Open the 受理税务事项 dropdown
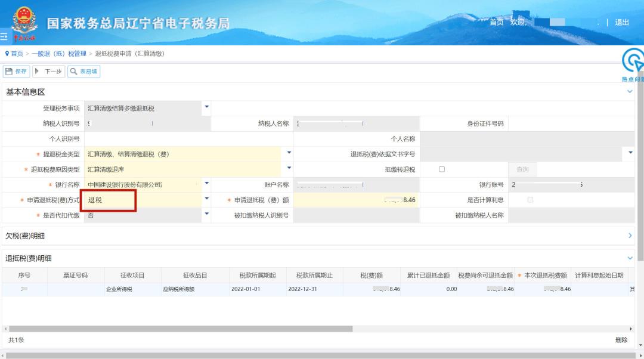This screenshot has width=644, height=359. click(x=207, y=108)
